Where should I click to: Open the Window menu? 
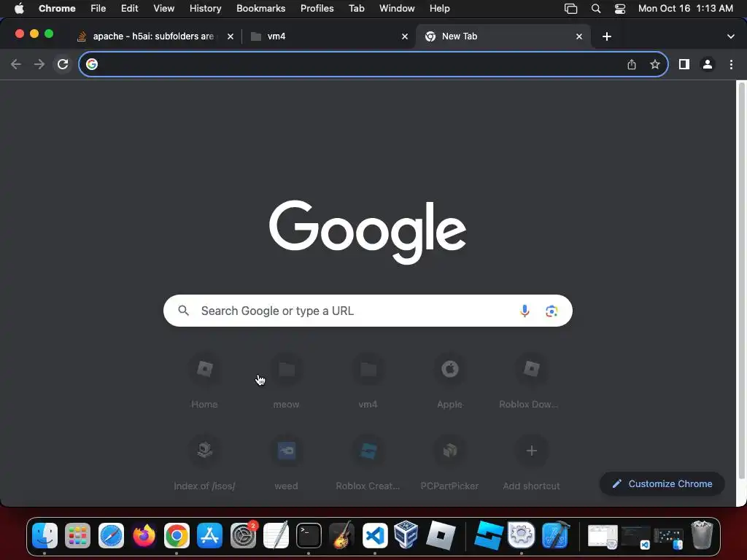point(397,9)
